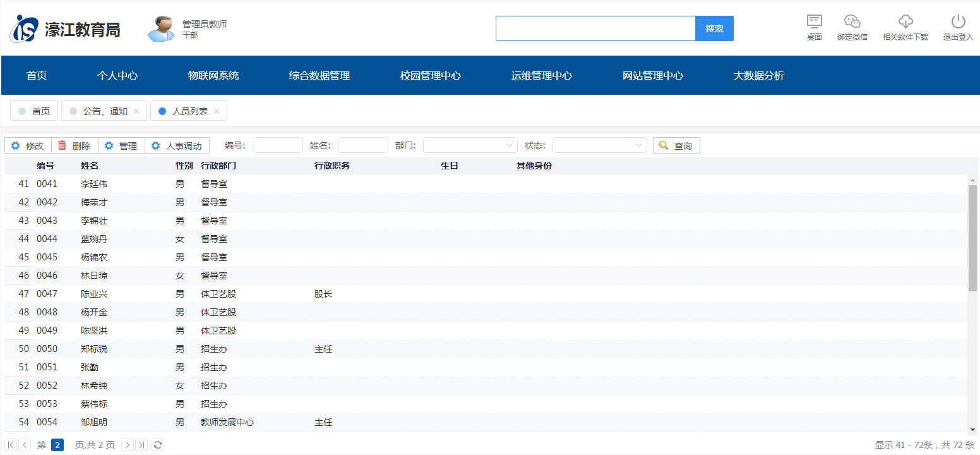The width and height of the screenshot is (980, 455).
Task: Go to the previous page arrow
Action: point(25,445)
